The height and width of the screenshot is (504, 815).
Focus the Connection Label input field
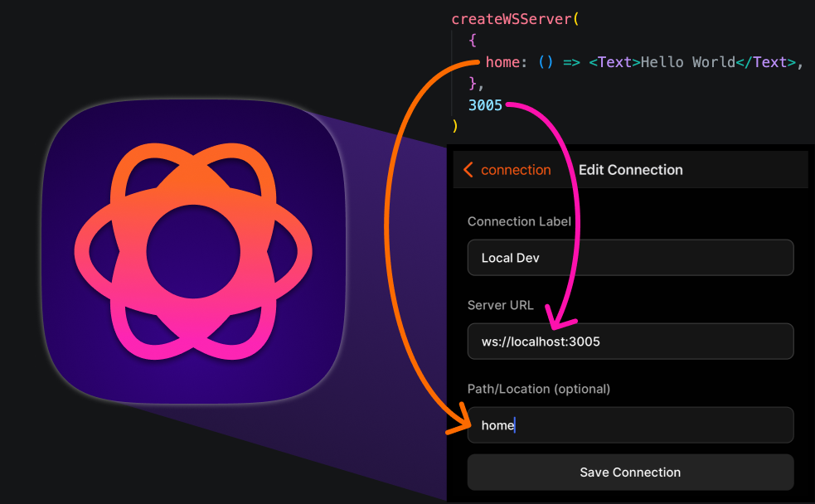point(630,258)
